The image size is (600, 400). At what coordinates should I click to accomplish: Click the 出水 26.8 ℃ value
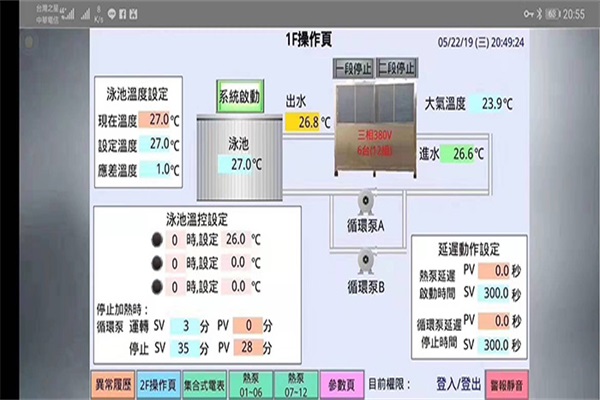pos(302,122)
